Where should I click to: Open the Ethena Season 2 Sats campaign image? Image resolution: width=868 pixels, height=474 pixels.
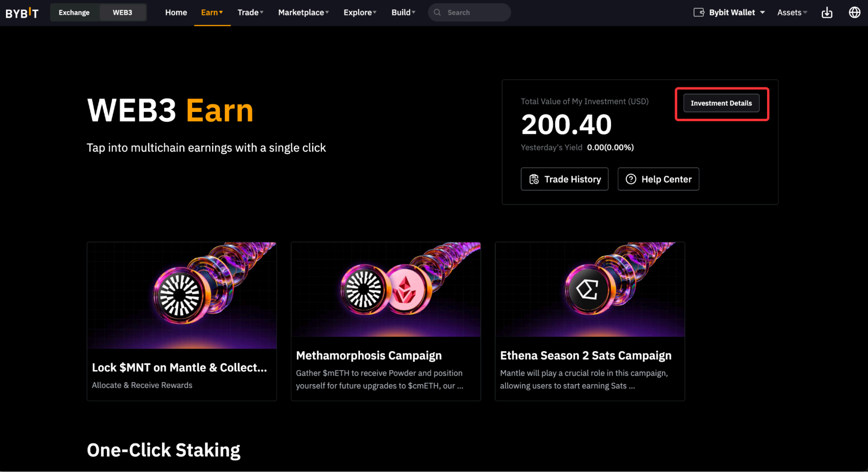pos(590,290)
